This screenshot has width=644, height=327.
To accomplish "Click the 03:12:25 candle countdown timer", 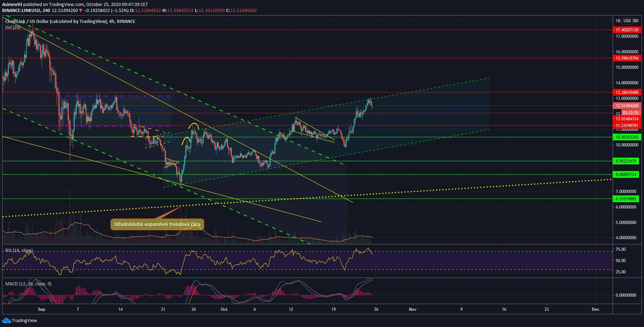I will point(630,113).
